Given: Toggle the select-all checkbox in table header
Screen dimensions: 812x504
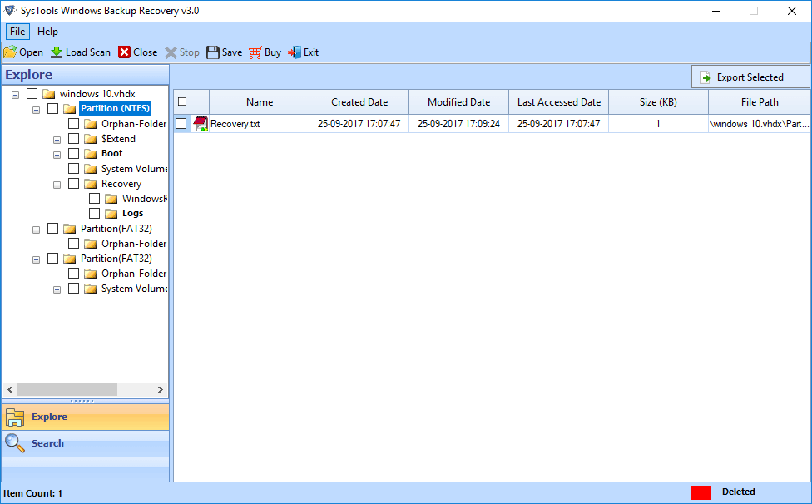Looking at the screenshot, I should [182, 102].
